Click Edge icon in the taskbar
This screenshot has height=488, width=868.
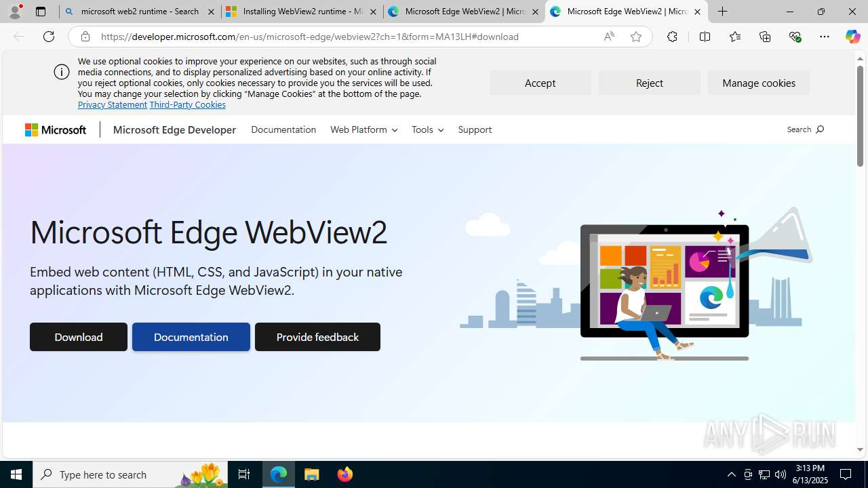[x=279, y=474]
